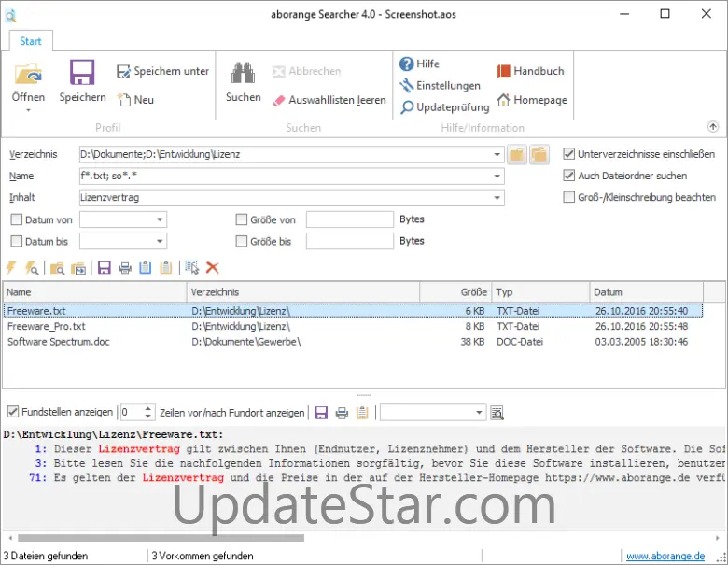This screenshot has height=565, width=728.
Task: Create a new profile with Neu
Action: coord(136,99)
